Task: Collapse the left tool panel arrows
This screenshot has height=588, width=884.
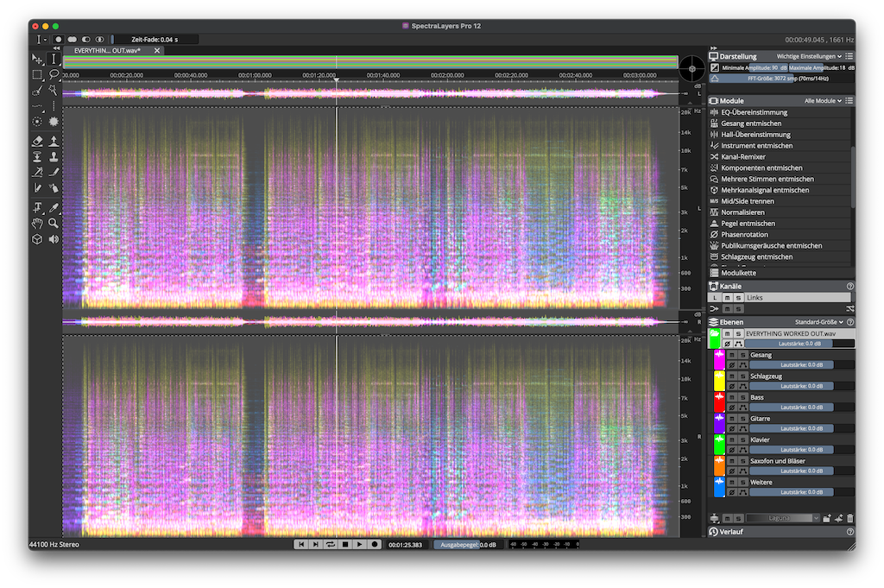Action: (x=56, y=48)
